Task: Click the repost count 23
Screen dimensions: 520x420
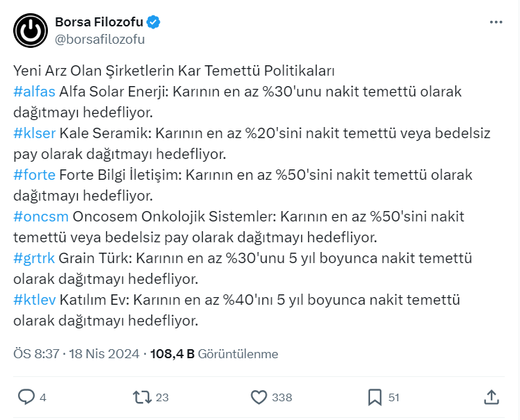Action: (x=162, y=398)
